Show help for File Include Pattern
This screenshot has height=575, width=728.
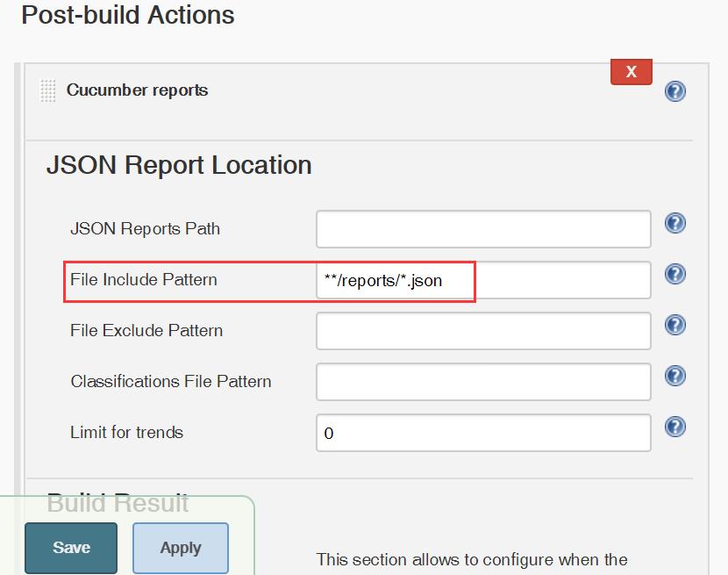[x=674, y=274]
